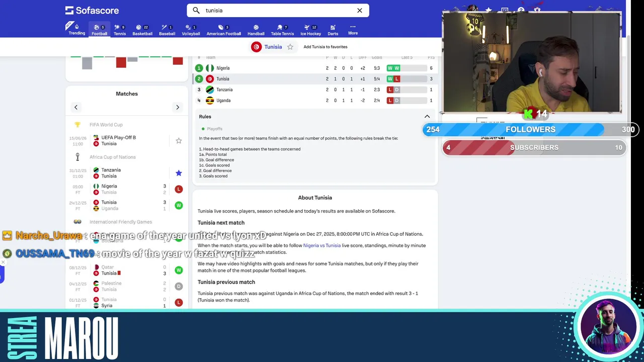This screenshot has height=362, width=644.
Task: Select the Darts tab
Action: 333,30
